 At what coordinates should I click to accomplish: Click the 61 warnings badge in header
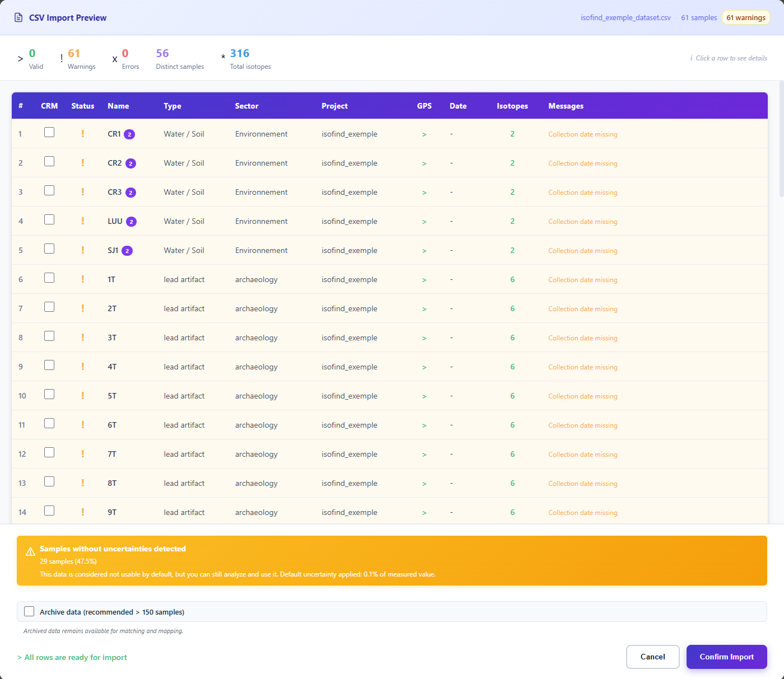tap(745, 18)
